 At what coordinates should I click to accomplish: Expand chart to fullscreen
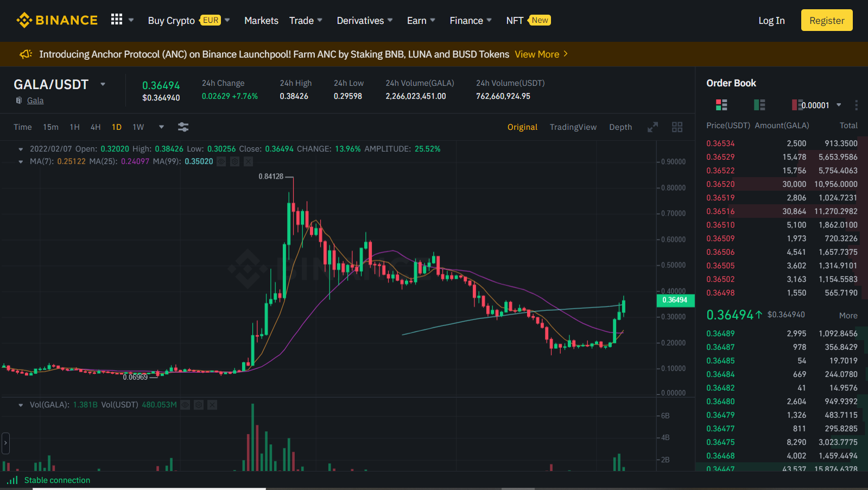click(652, 127)
